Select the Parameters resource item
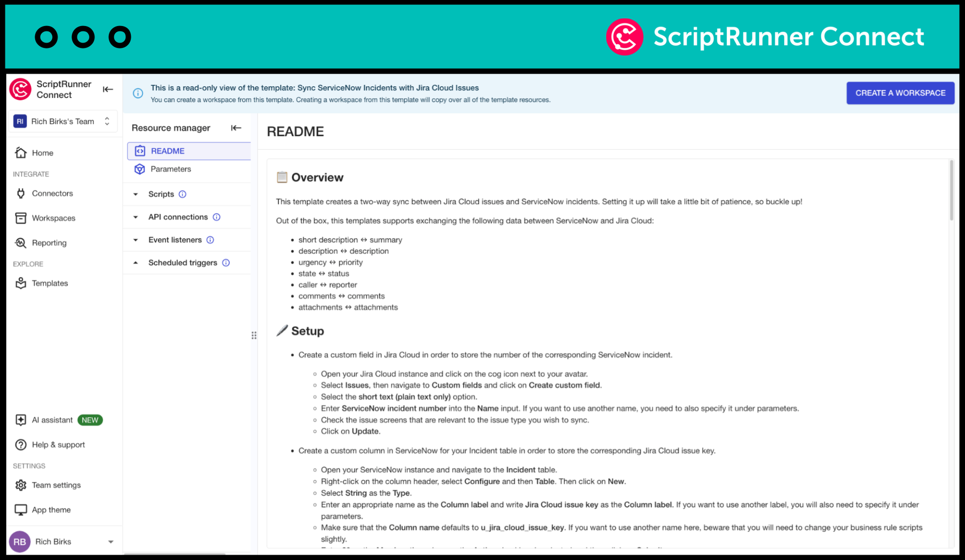The image size is (965, 560). (x=170, y=169)
